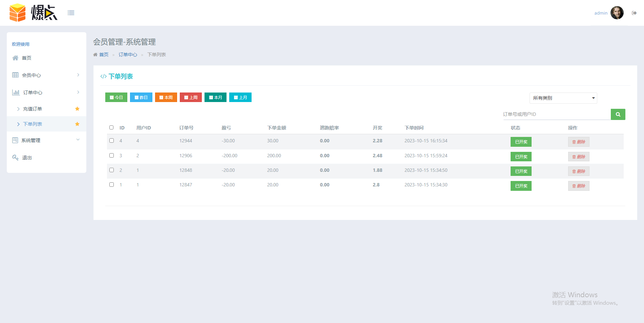Click star icon next to 下单列表
This screenshot has width=644, height=323.
[x=77, y=124]
